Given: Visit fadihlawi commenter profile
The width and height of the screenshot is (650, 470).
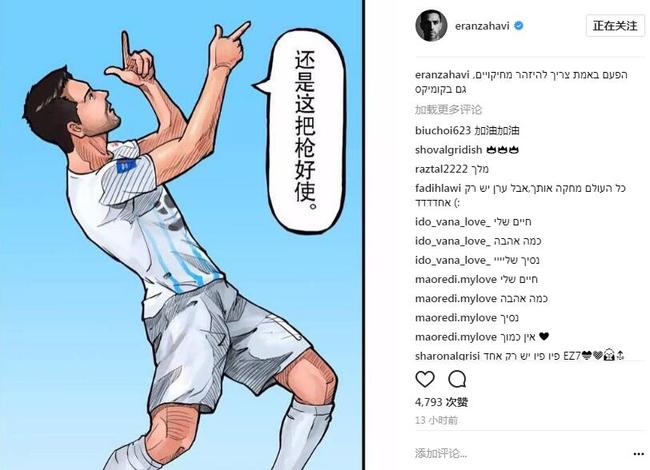Looking at the screenshot, I should click(438, 188).
